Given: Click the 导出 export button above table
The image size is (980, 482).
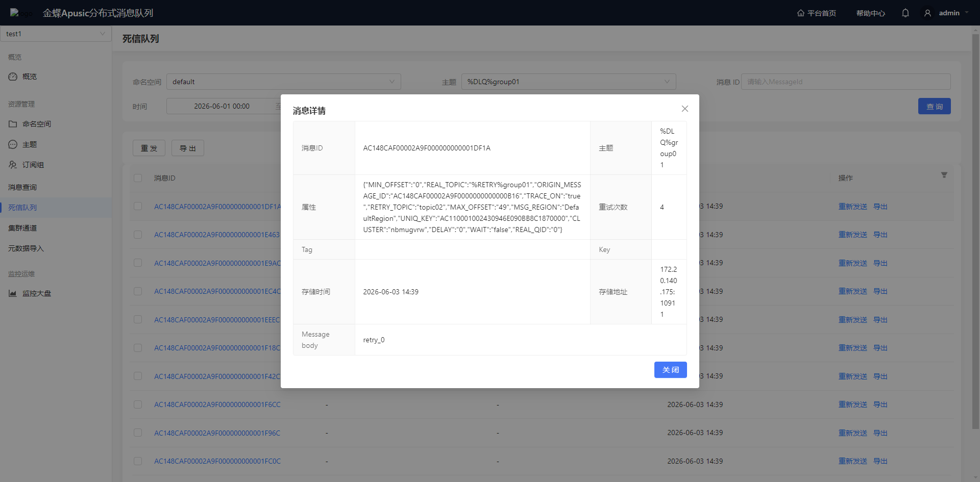Looking at the screenshot, I should pyautogui.click(x=188, y=148).
